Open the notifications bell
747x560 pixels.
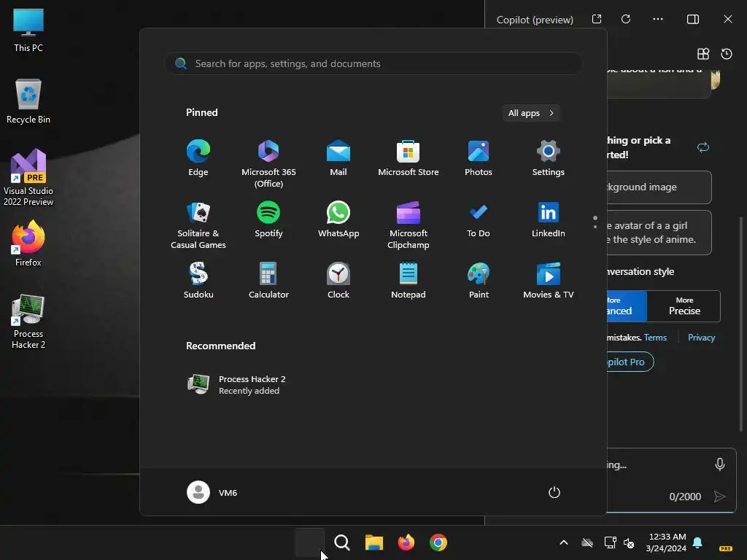[x=697, y=542]
